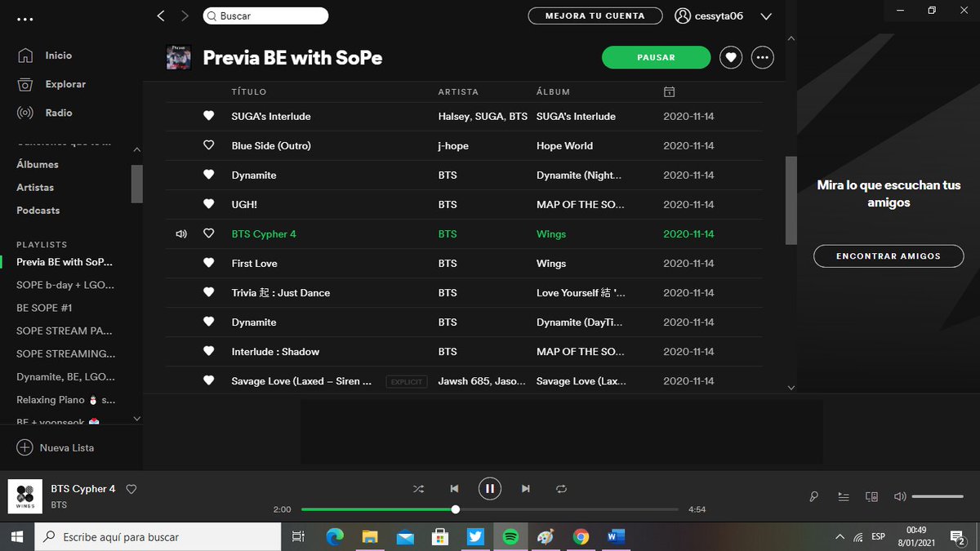This screenshot has height=551, width=980.
Task: Open the Inicio home icon
Action: pos(25,56)
